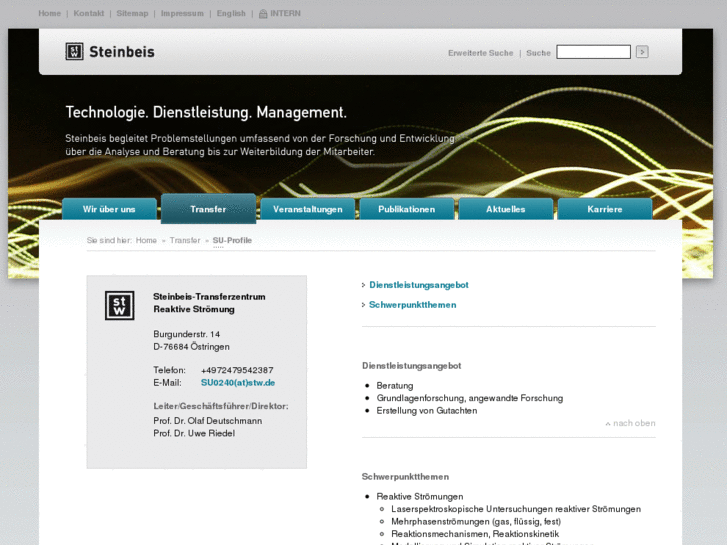727x545 pixels.
Task: Open the Veranstaltungen tab
Action: coord(307,209)
